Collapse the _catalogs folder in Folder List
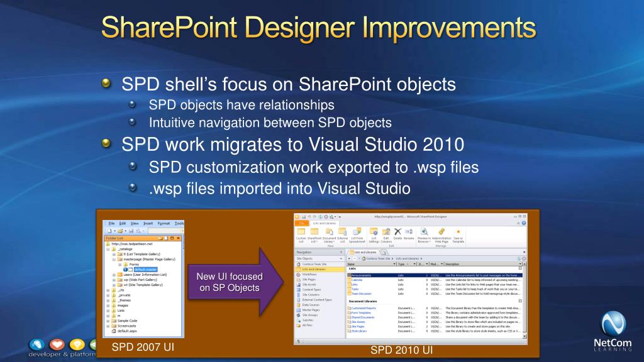The height and width of the screenshot is (362, 644). [108, 249]
